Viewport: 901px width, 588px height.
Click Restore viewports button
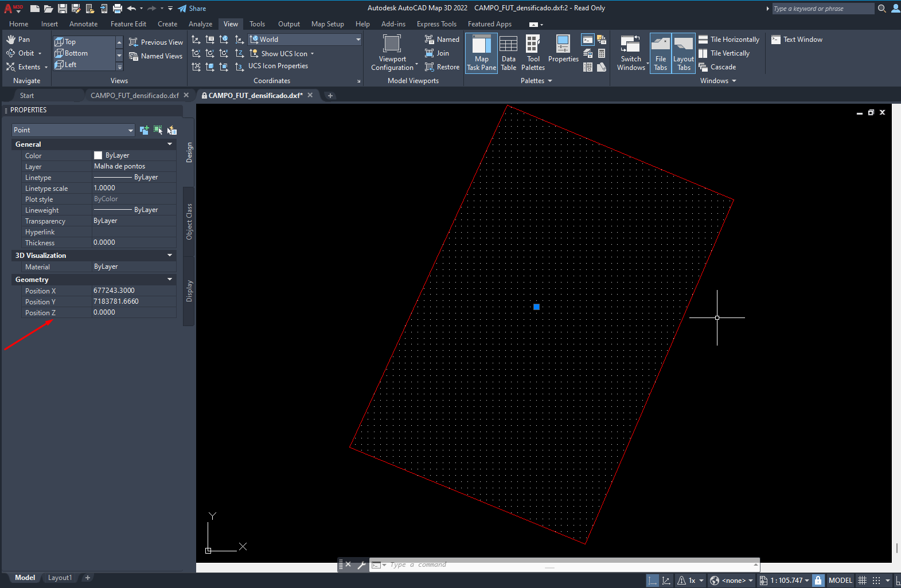coord(442,67)
